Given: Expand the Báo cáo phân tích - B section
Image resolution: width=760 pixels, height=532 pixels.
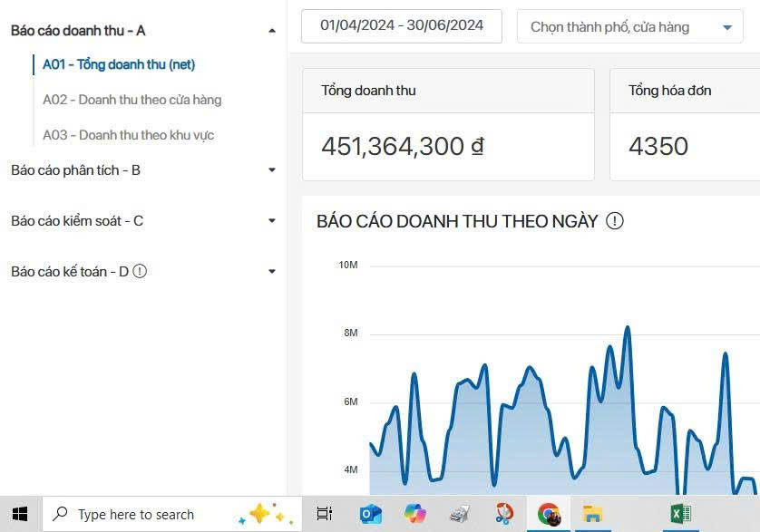Looking at the screenshot, I should tap(271, 169).
